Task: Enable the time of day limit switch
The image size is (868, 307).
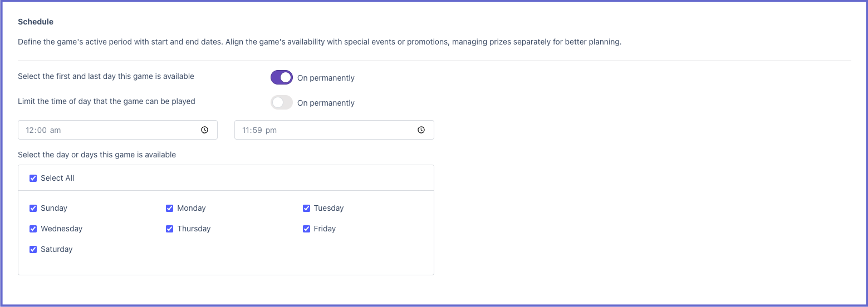Action: click(x=282, y=102)
